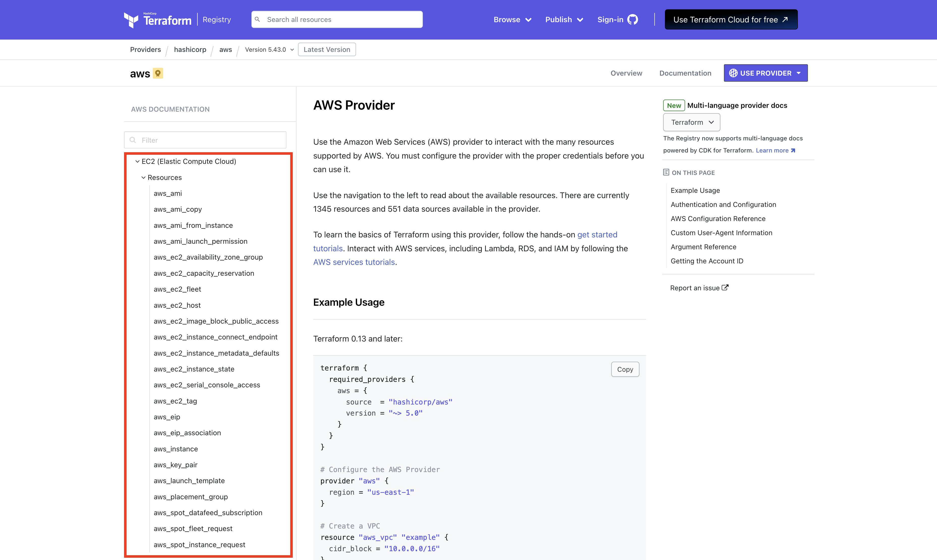
Task: Open the Publish dropdown menu
Action: [x=564, y=20]
